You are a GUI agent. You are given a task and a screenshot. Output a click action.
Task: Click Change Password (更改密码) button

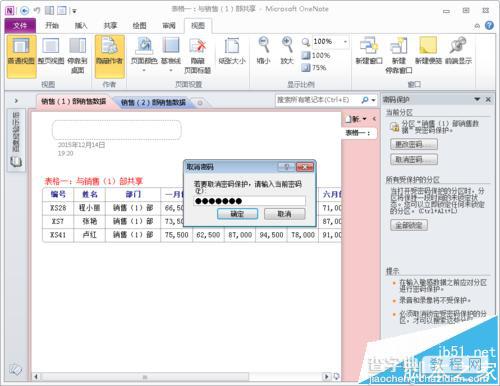(414, 144)
